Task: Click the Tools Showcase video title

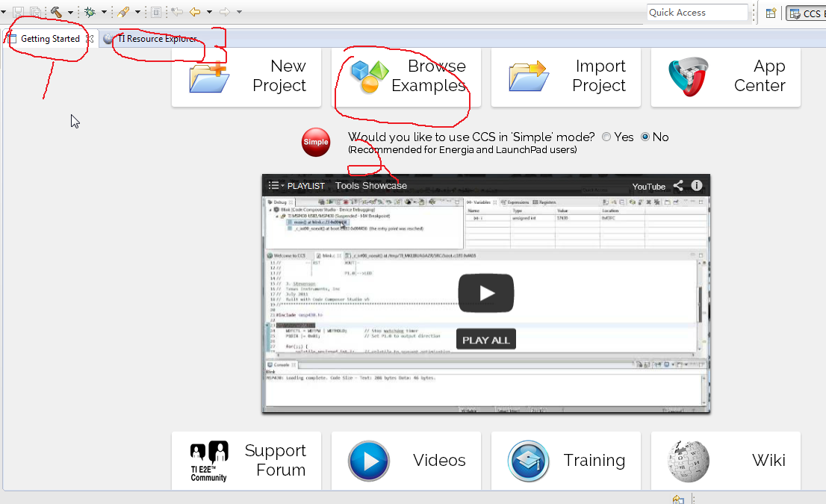Action: pyautogui.click(x=371, y=185)
